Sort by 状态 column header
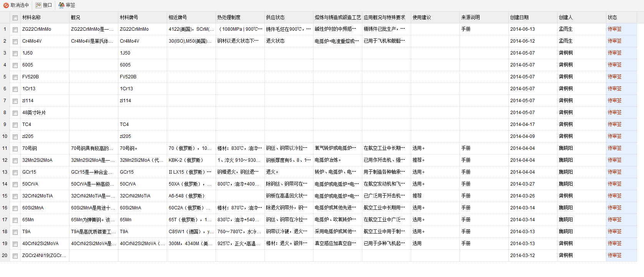Screen dimensions: 644x277 pos(621,17)
